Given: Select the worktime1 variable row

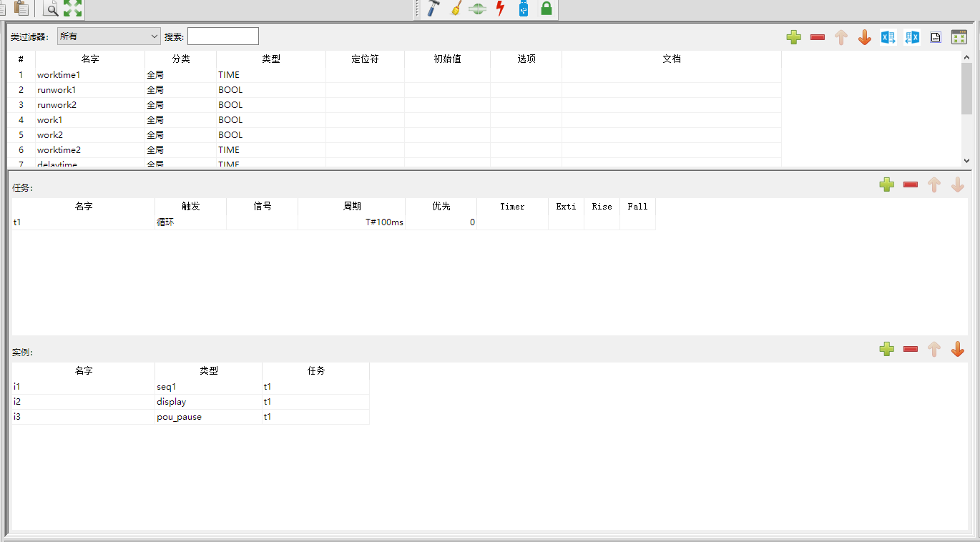Looking at the screenshot, I should [89, 75].
